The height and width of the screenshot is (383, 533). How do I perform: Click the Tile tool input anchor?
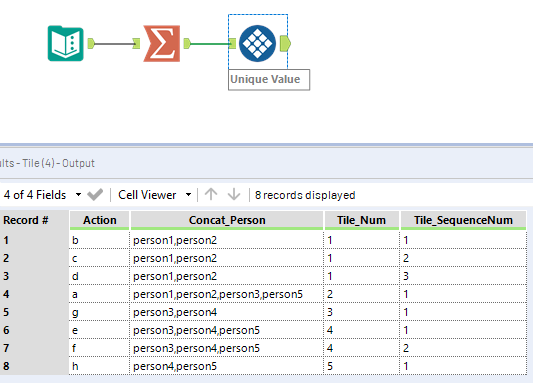tap(233, 43)
